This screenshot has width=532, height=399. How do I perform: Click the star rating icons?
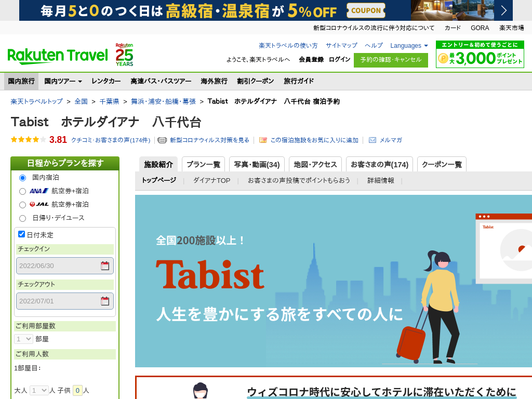28,139
